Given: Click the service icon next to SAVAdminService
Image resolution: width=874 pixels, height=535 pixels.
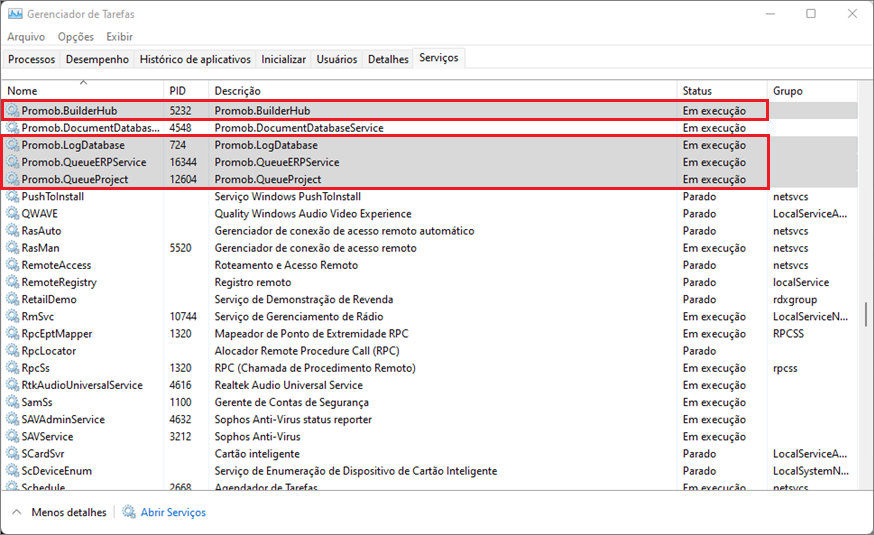Looking at the screenshot, I should pos(12,420).
